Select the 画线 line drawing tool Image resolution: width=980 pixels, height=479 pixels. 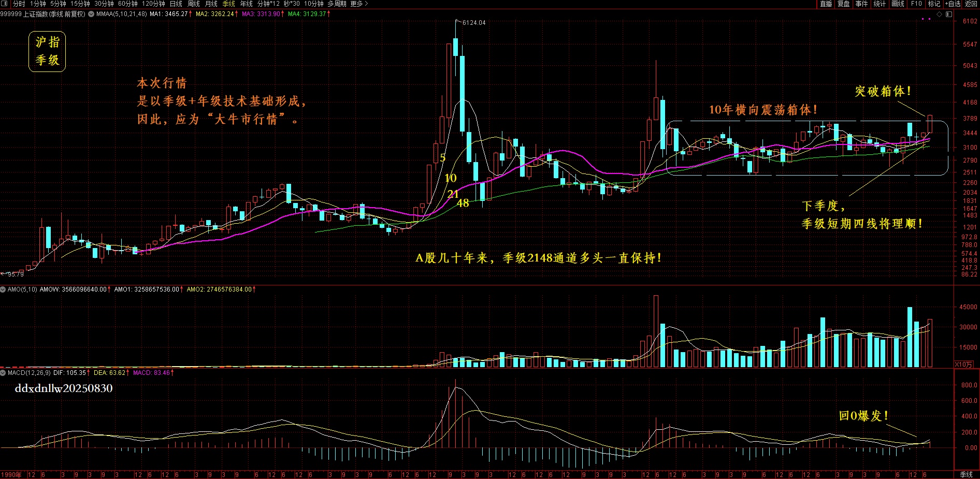pos(898,4)
